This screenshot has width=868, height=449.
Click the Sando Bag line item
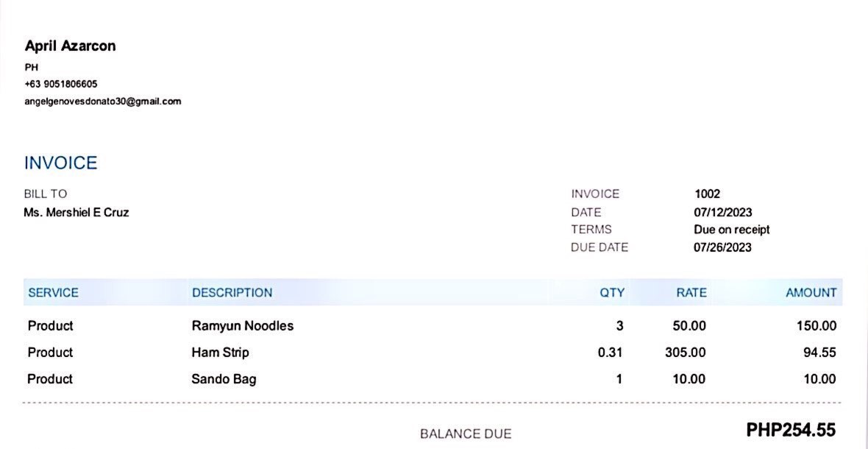224,379
